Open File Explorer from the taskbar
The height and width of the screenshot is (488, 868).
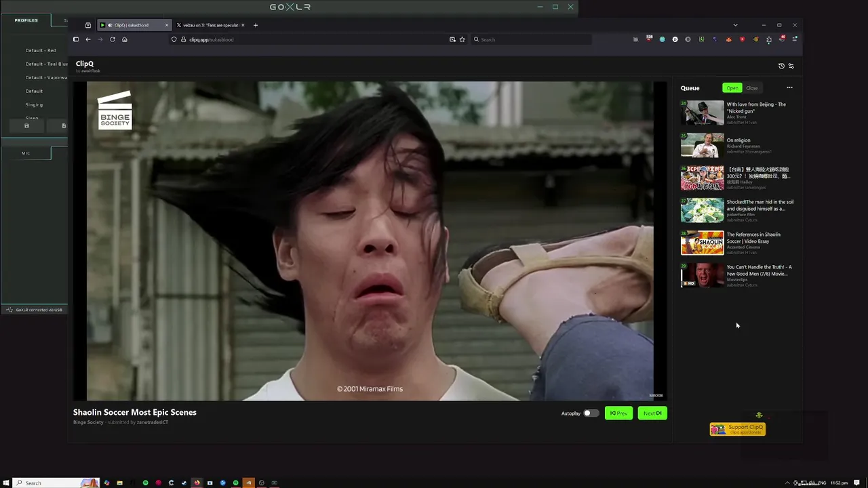tap(119, 483)
